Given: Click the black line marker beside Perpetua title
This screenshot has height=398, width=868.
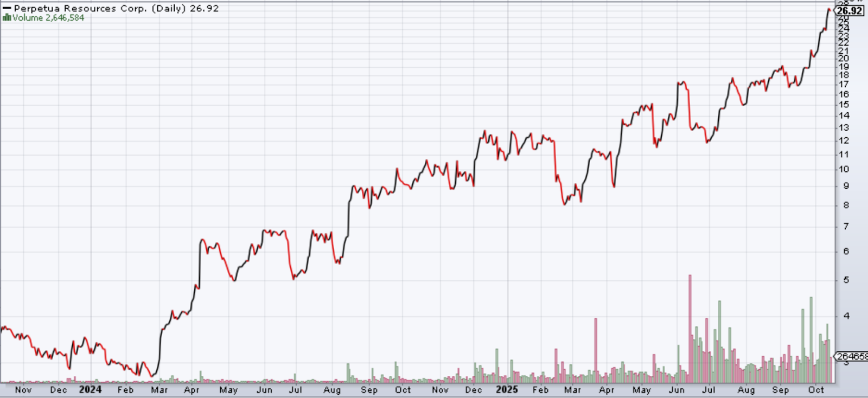Looking at the screenshot, I should click(x=7, y=9).
